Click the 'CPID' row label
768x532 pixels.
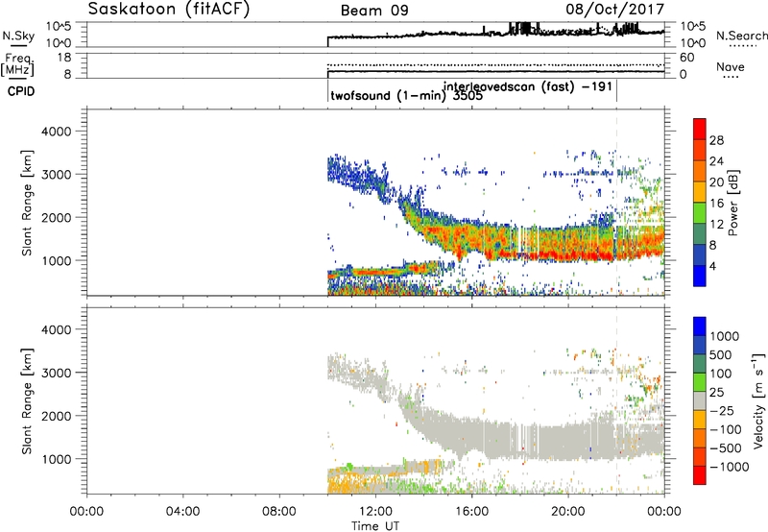(21, 91)
